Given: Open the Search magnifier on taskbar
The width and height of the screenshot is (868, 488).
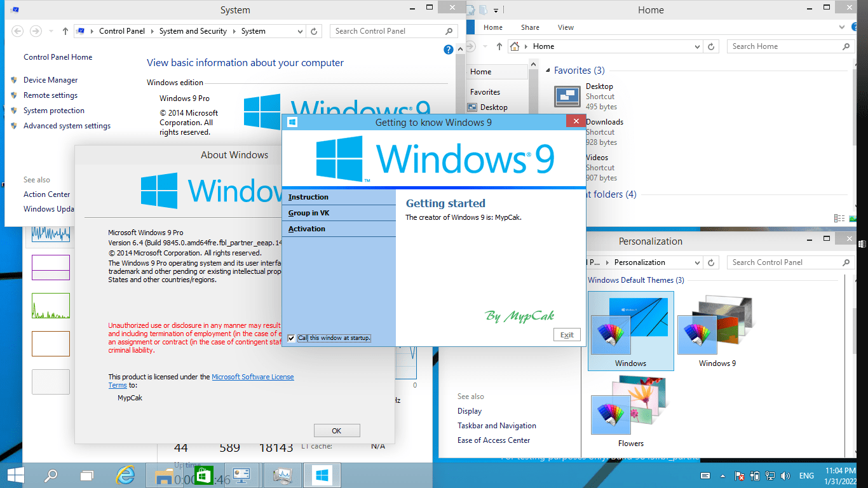Looking at the screenshot, I should [x=51, y=475].
